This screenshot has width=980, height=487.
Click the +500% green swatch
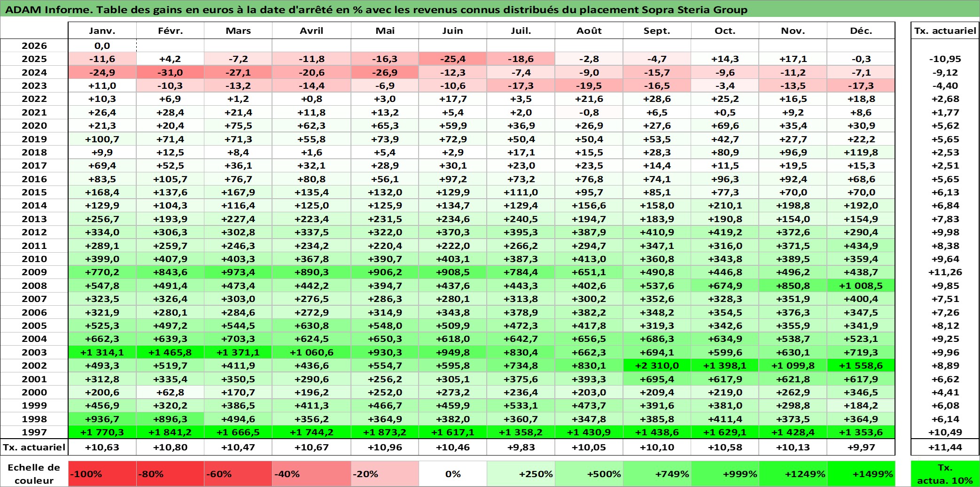coord(589,474)
